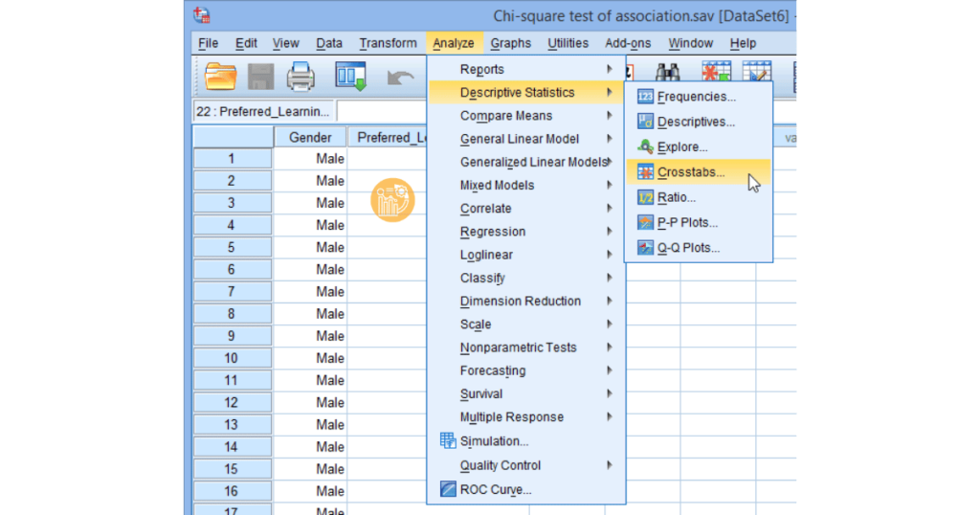
Task: Open the Transform menu
Action: [x=388, y=43]
